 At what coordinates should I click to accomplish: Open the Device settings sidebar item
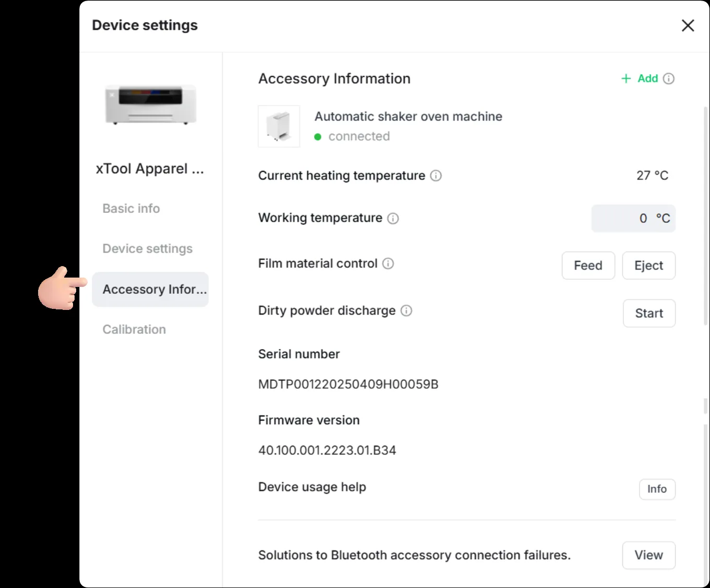(148, 249)
